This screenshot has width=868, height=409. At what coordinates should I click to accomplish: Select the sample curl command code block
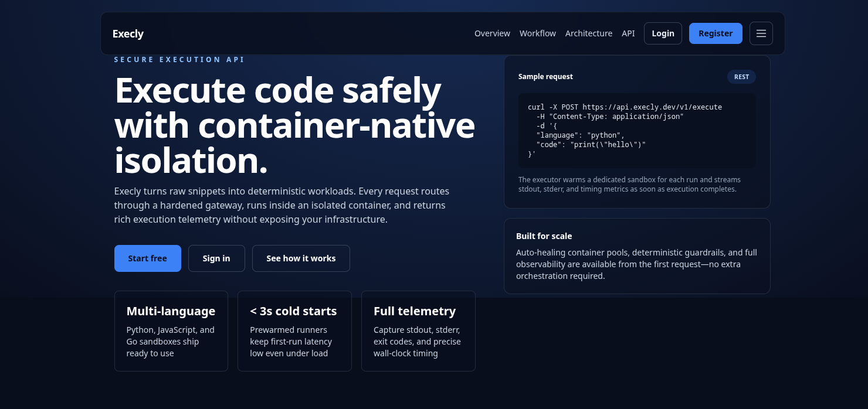click(637, 130)
